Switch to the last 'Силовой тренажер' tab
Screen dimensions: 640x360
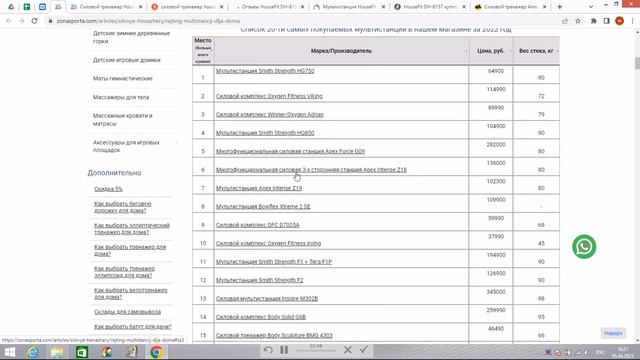click(x=510, y=7)
